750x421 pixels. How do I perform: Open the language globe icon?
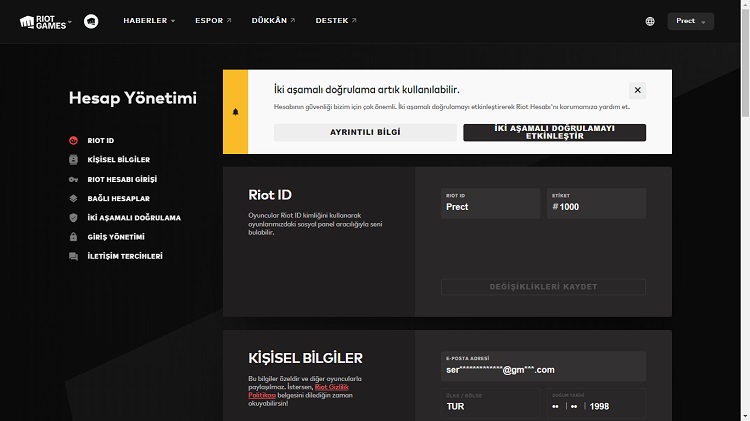point(650,21)
